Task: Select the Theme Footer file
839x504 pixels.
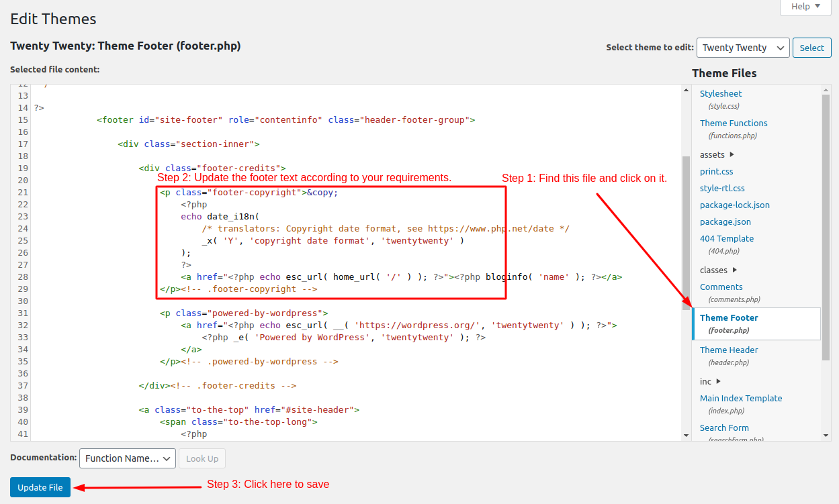Action: click(x=756, y=324)
